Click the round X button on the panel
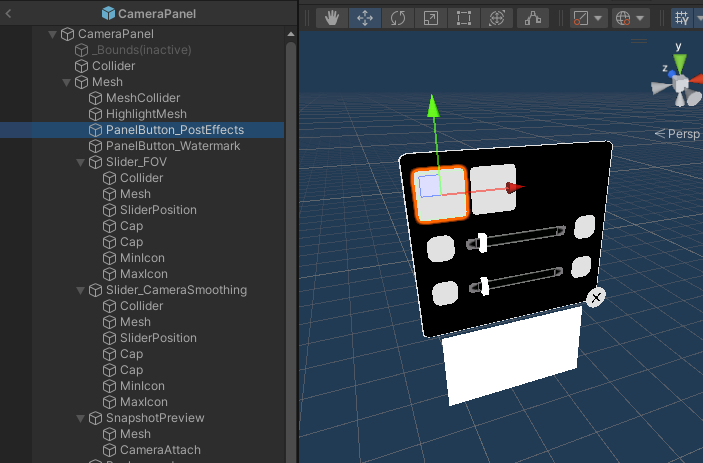Screen dimensions: 703x463 [595, 297]
